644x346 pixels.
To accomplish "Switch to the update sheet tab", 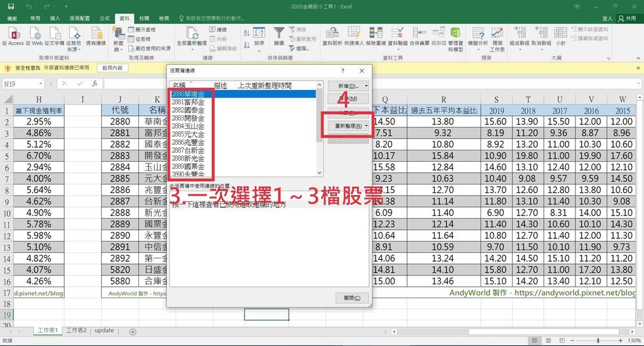I will tap(104, 330).
